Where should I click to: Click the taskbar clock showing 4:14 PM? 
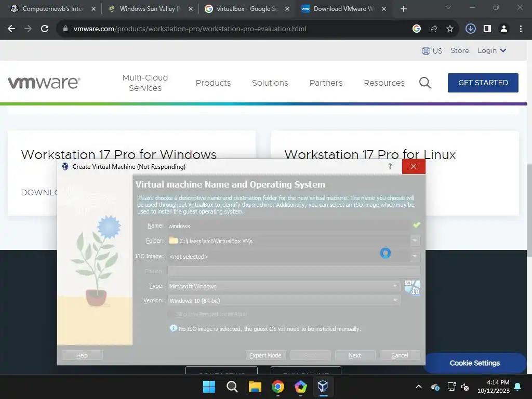pyautogui.click(x=494, y=387)
